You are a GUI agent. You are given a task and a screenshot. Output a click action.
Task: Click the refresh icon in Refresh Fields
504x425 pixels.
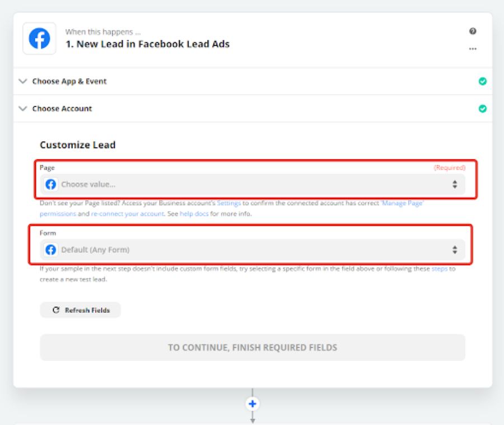pos(56,310)
